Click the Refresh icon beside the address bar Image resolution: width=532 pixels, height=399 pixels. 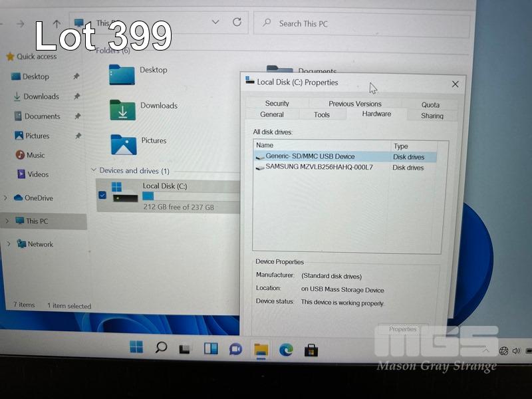(237, 23)
